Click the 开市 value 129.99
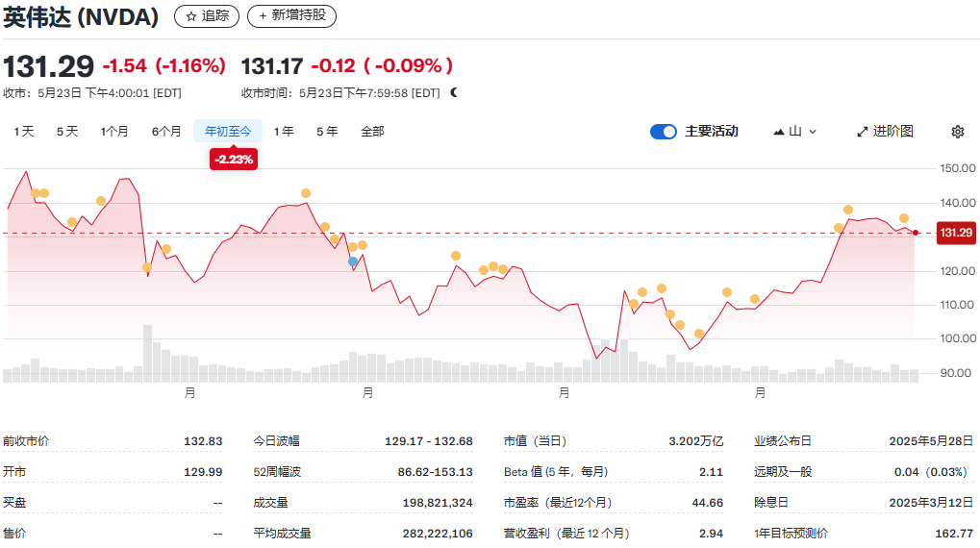Image resolution: width=980 pixels, height=548 pixels. point(203,472)
